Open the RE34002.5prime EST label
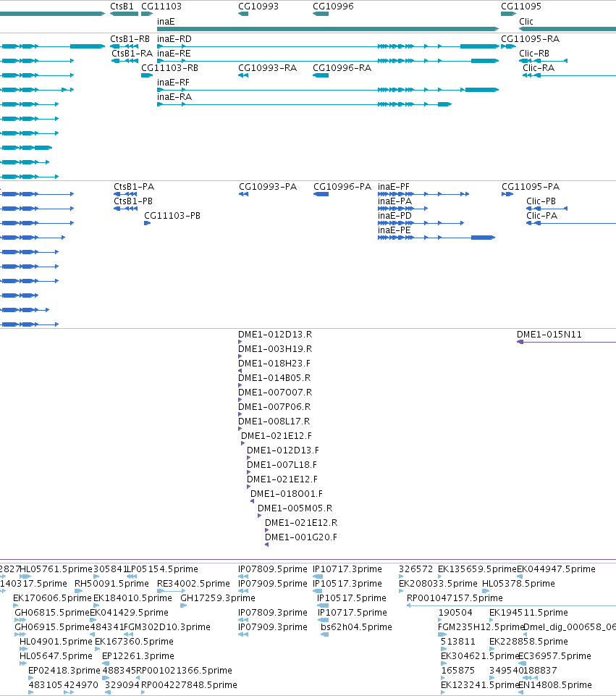This screenshot has width=616, height=696. click(193, 583)
